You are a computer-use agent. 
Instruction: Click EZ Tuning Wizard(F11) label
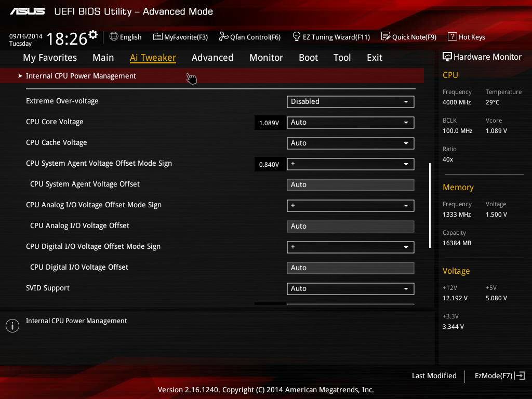pos(336,37)
